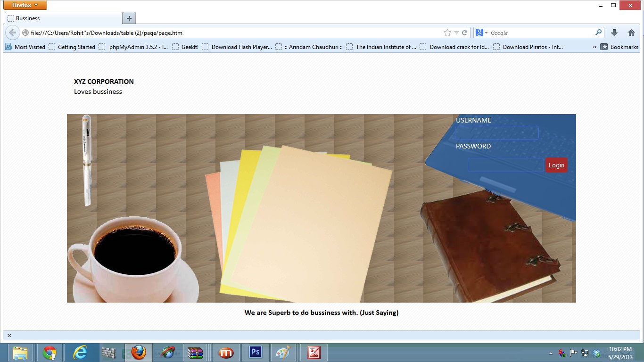Launch Google Chrome from the taskbar
This screenshot has height=362, width=644.
click(50, 352)
